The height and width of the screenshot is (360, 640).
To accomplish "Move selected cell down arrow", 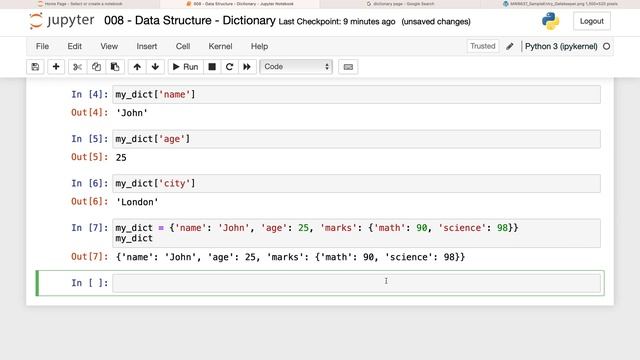I will [155, 67].
